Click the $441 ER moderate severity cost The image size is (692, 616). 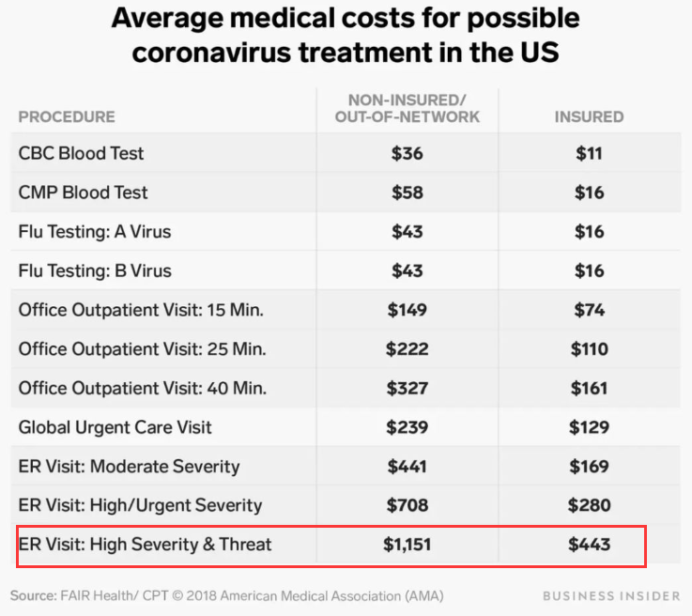click(x=408, y=467)
